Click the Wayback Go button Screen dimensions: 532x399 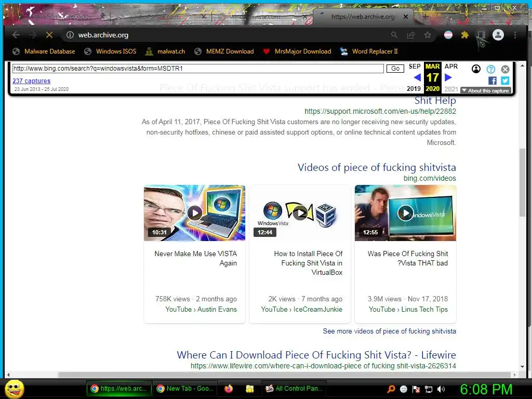(395, 69)
